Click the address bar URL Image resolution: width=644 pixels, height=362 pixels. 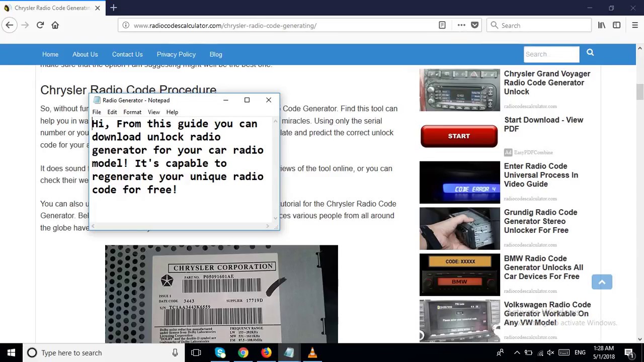pos(225,26)
